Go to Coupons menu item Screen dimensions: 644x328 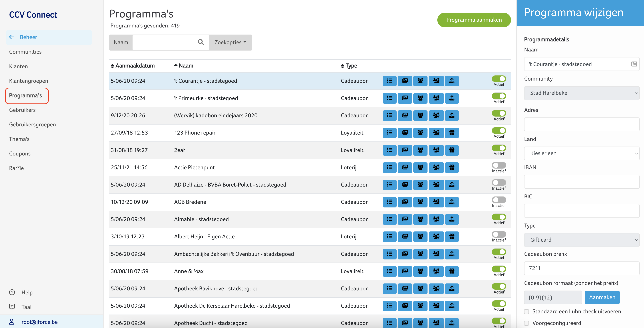click(20, 154)
